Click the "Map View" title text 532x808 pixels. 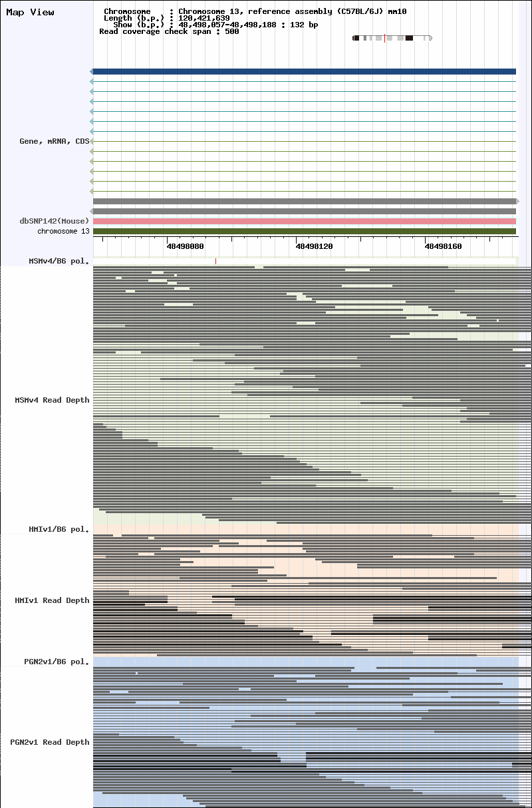coord(30,12)
